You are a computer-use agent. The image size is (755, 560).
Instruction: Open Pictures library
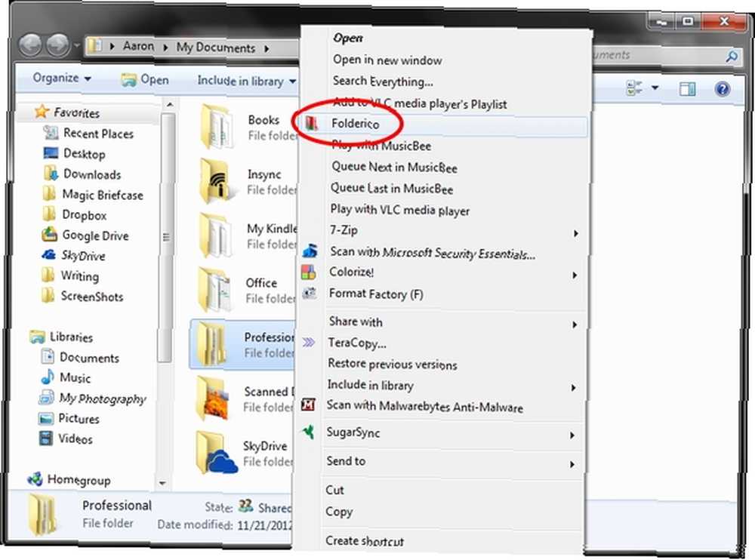(x=79, y=418)
